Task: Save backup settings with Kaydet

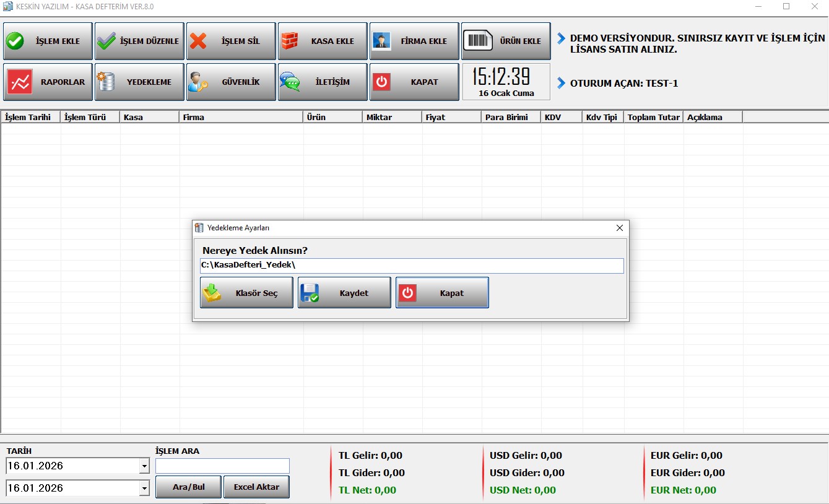Action: click(344, 293)
